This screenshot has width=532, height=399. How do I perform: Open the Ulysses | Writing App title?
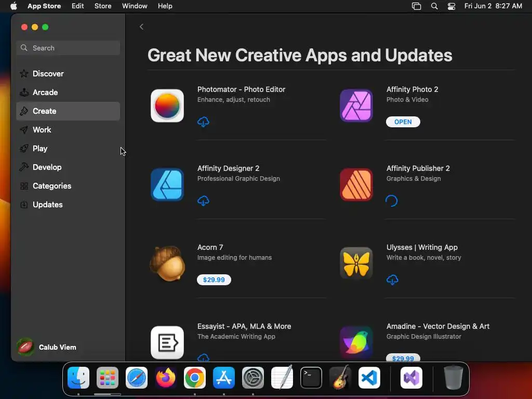tap(422, 247)
